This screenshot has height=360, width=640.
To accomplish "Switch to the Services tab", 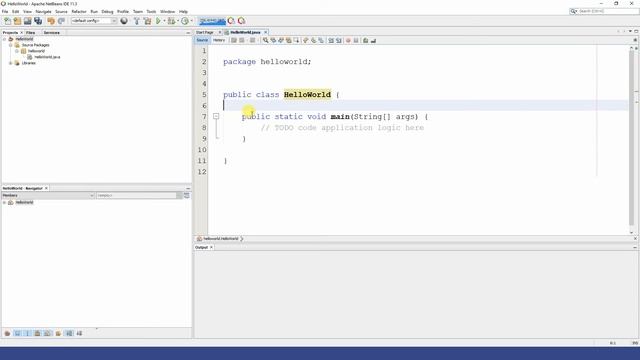I will click(x=51, y=32).
